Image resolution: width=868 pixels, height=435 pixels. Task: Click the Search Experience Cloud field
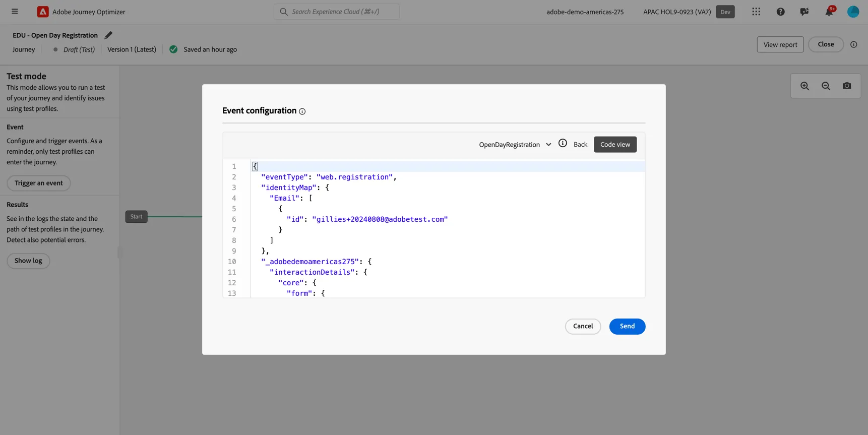337,12
